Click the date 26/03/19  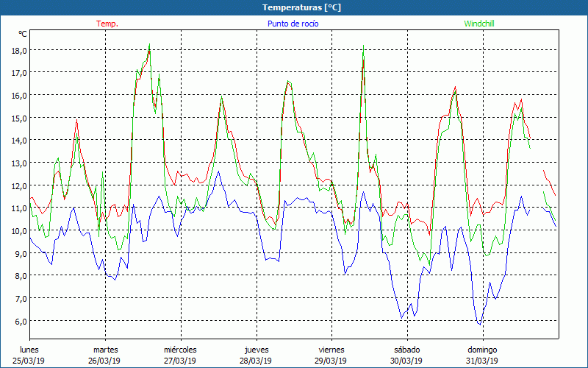point(104,361)
